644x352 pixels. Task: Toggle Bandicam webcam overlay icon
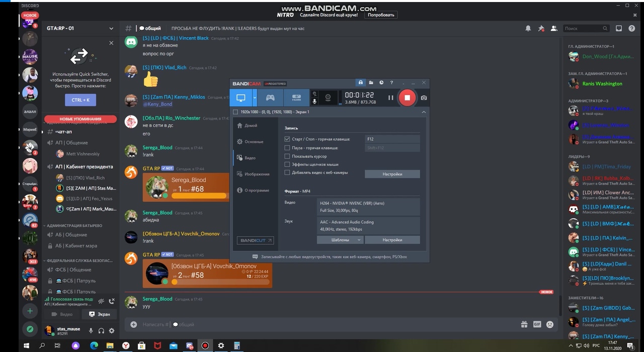point(328,98)
